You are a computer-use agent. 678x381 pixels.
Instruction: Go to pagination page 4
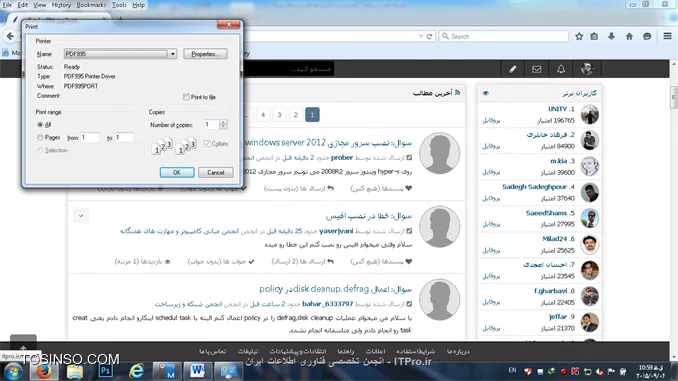pos(263,115)
